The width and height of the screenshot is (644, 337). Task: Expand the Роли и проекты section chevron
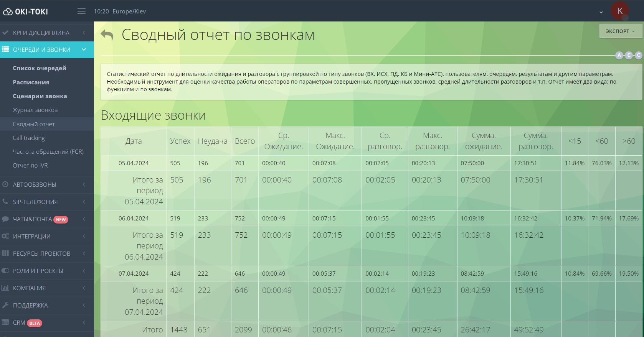(84, 271)
